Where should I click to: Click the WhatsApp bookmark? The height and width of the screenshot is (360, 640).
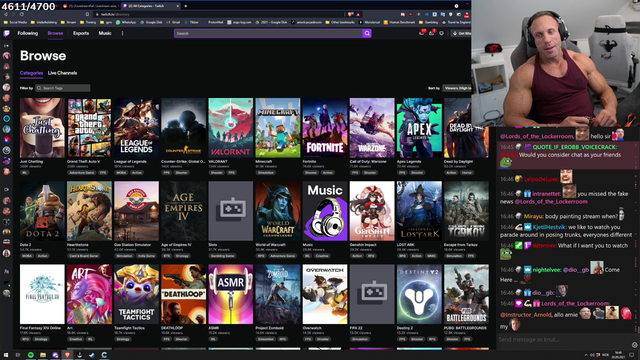pyautogui.click(x=126, y=22)
